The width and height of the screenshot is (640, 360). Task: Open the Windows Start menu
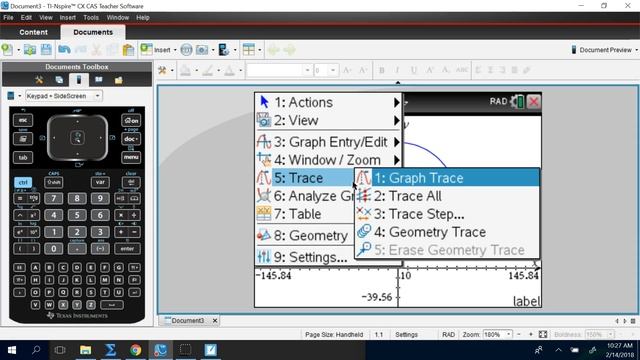point(12,350)
